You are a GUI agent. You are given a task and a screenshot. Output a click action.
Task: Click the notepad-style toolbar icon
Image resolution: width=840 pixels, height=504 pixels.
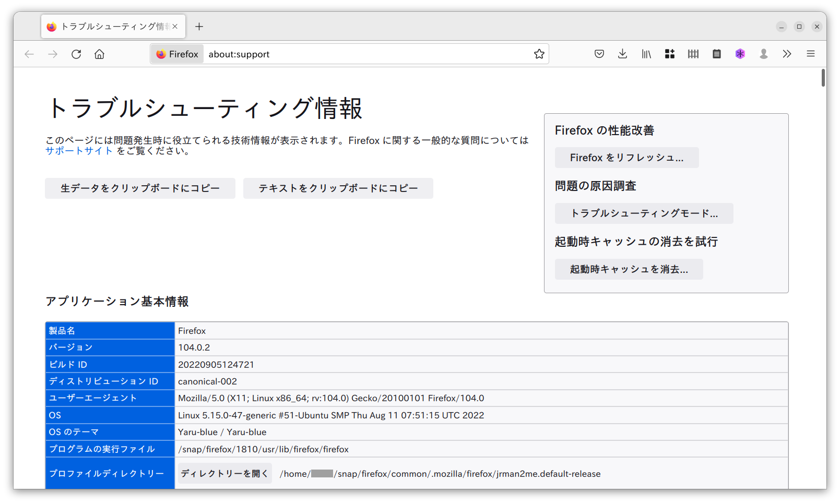(717, 54)
